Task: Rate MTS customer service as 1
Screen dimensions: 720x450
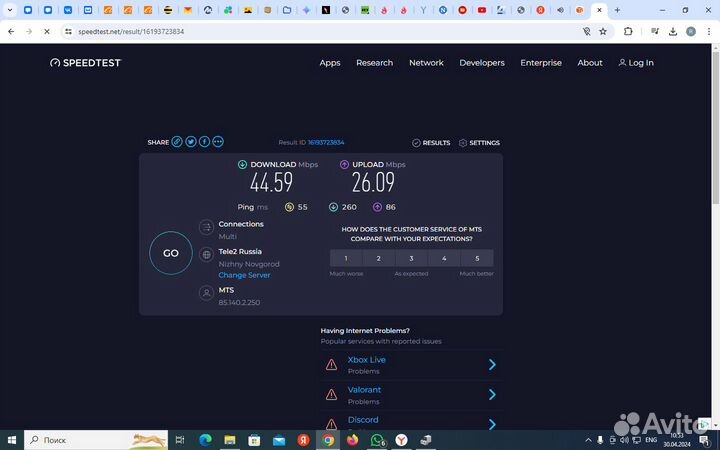Action: pos(346,258)
